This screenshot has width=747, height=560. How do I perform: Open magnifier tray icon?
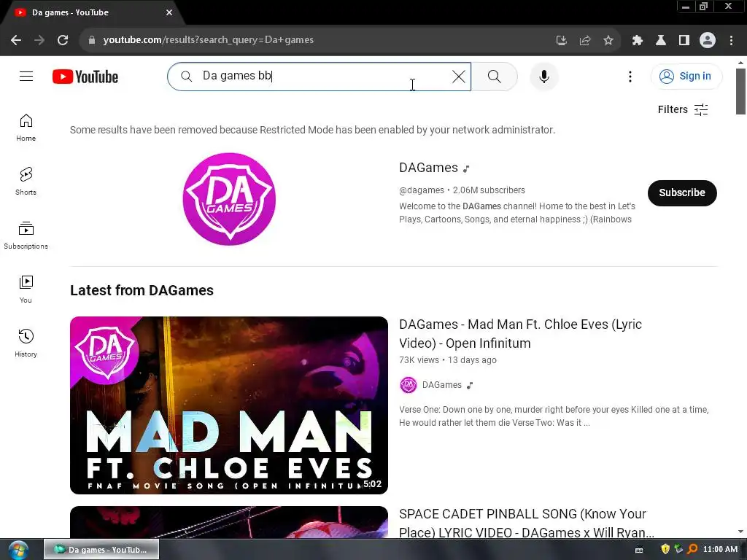pos(692,550)
